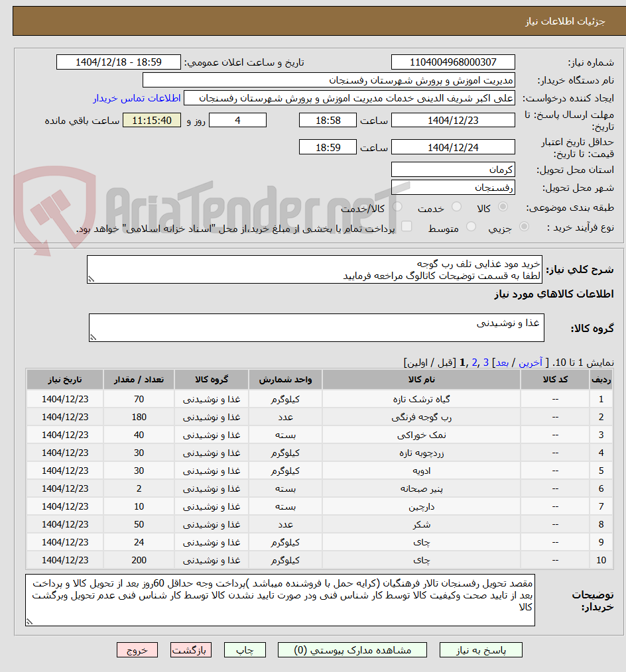The image size is (626, 672).
Task: Click the گروه کالا column header
Action: coord(212,379)
